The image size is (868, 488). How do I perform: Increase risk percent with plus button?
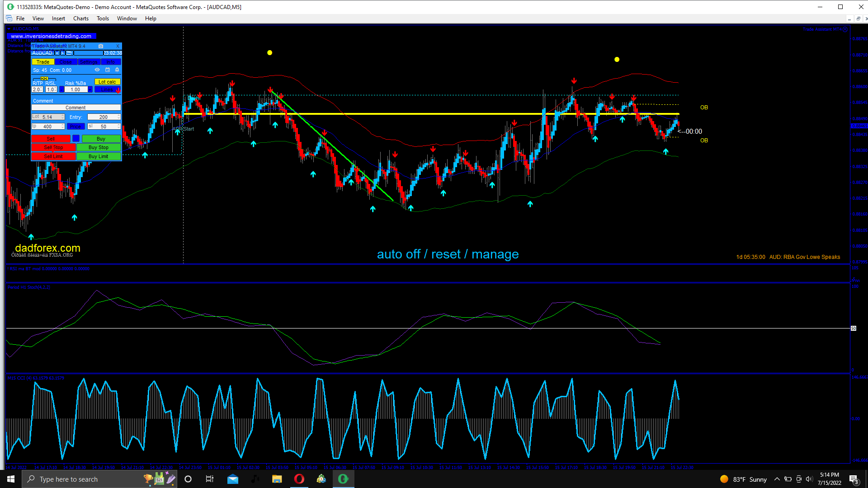tap(90, 89)
